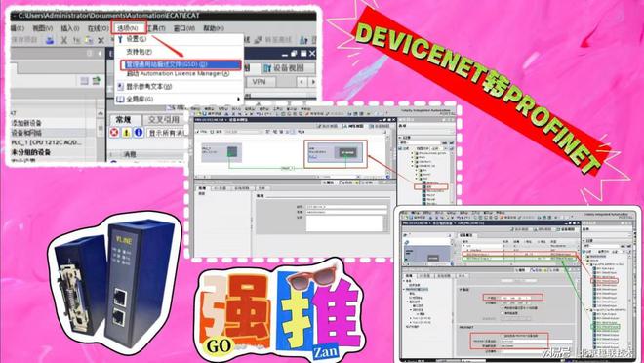The height and width of the screenshot is (363, 644).
Task: Click the 显示参考文本 entry in the options menu
Action: click(148, 87)
